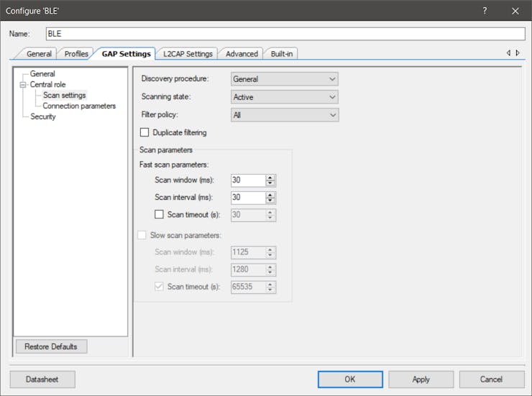532x396 pixels.
Task: Open the Scanning state dropdown
Action: coord(284,97)
